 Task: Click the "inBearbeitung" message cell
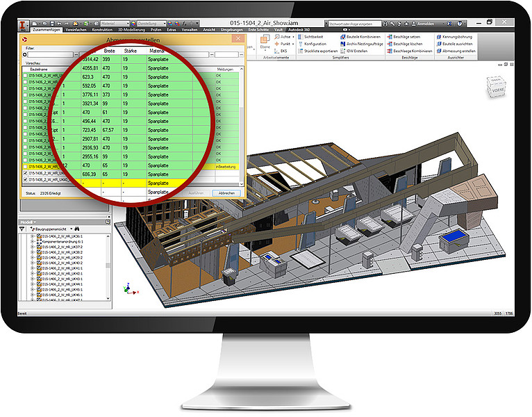(x=226, y=167)
